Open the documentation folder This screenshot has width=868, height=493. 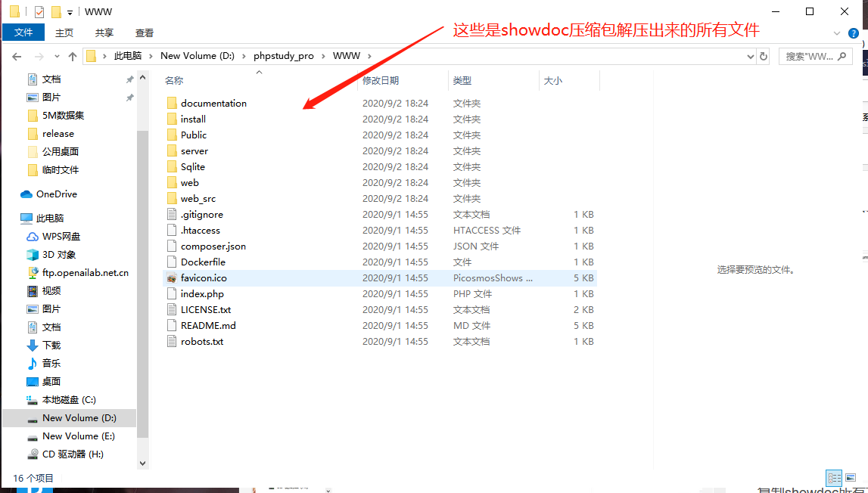tap(213, 103)
